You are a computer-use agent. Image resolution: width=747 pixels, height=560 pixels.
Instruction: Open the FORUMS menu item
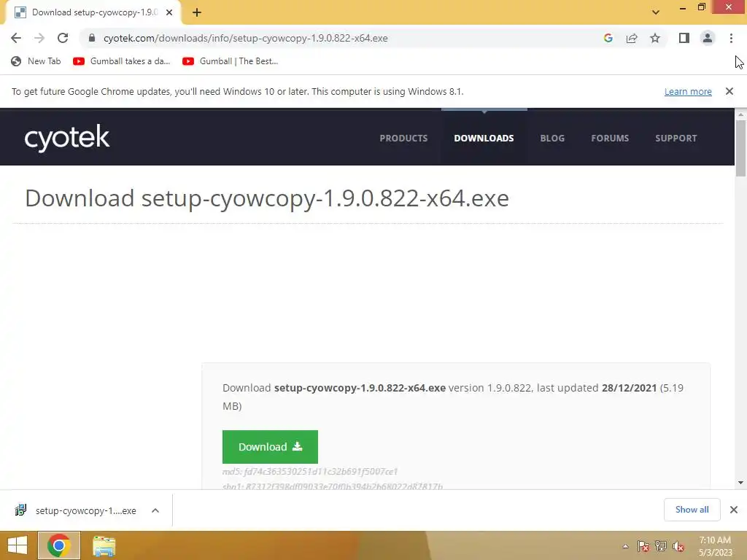coord(610,138)
